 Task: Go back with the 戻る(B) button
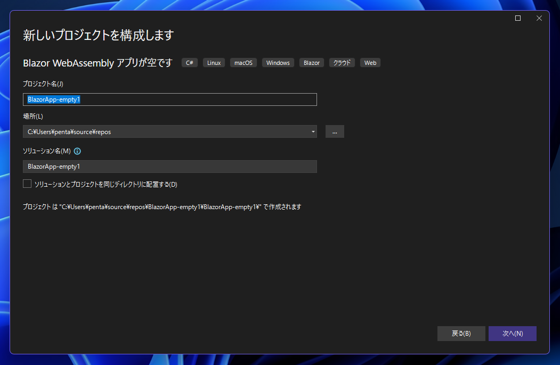(x=461, y=334)
